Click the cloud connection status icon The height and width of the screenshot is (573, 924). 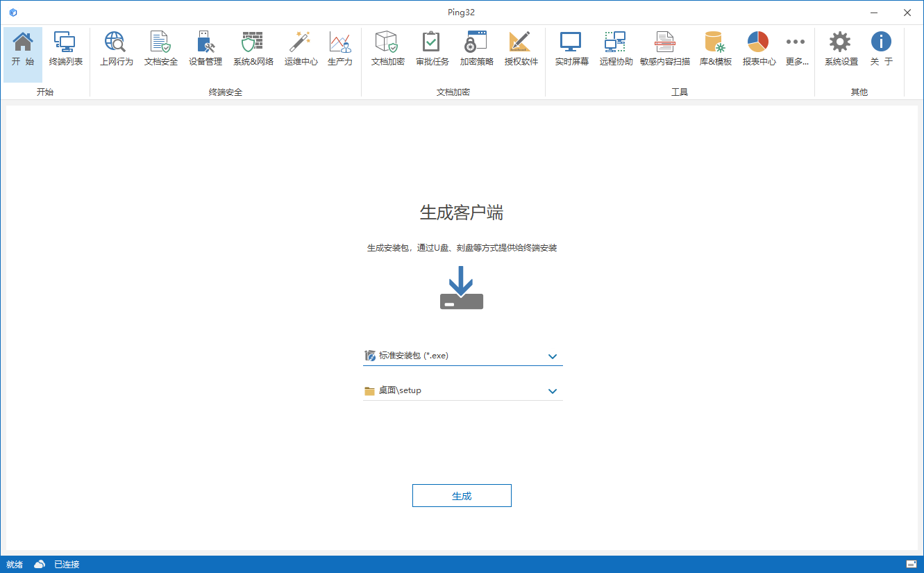tap(40, 564)
